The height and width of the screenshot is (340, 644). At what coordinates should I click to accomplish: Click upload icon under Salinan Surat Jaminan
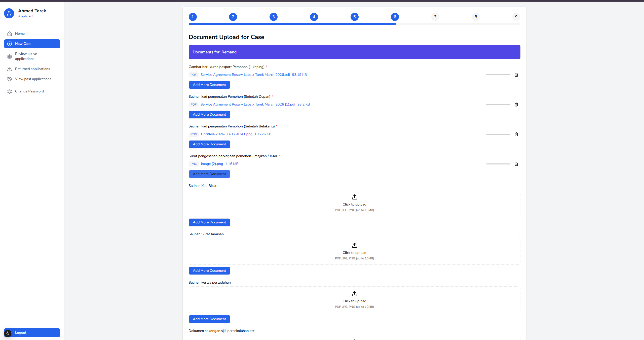354,245
